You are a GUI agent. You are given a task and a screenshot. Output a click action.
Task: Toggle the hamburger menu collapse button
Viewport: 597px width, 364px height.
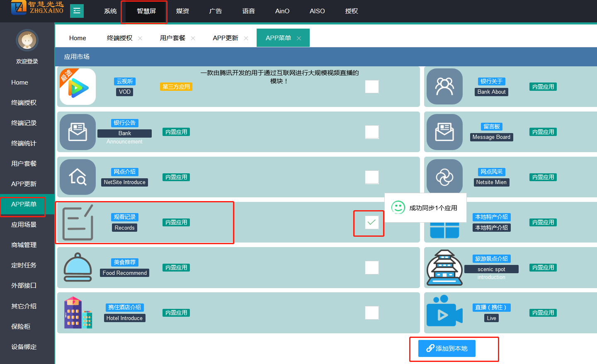click(77, 11)
